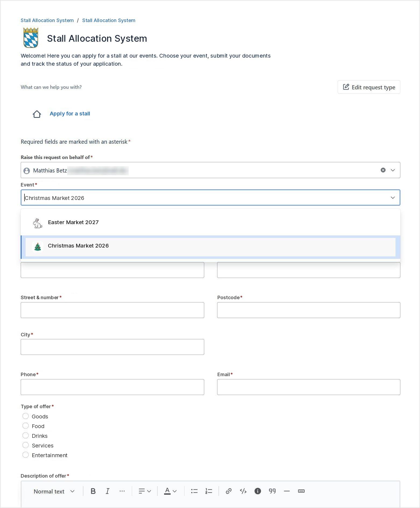Viewport: 420px width, 508px height.
Task: Open the text alignment dropdown
Action: (x=145, y=491)
